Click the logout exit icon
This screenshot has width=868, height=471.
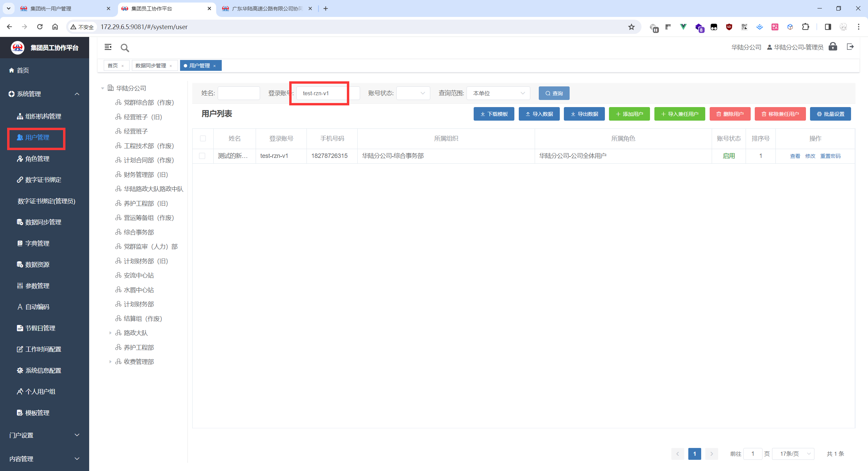[x=850, y=47]
